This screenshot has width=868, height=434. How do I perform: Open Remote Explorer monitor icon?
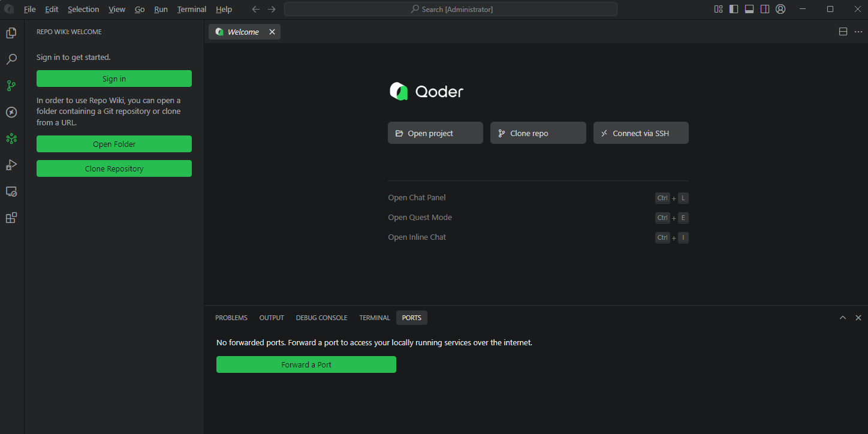(11, 192)
